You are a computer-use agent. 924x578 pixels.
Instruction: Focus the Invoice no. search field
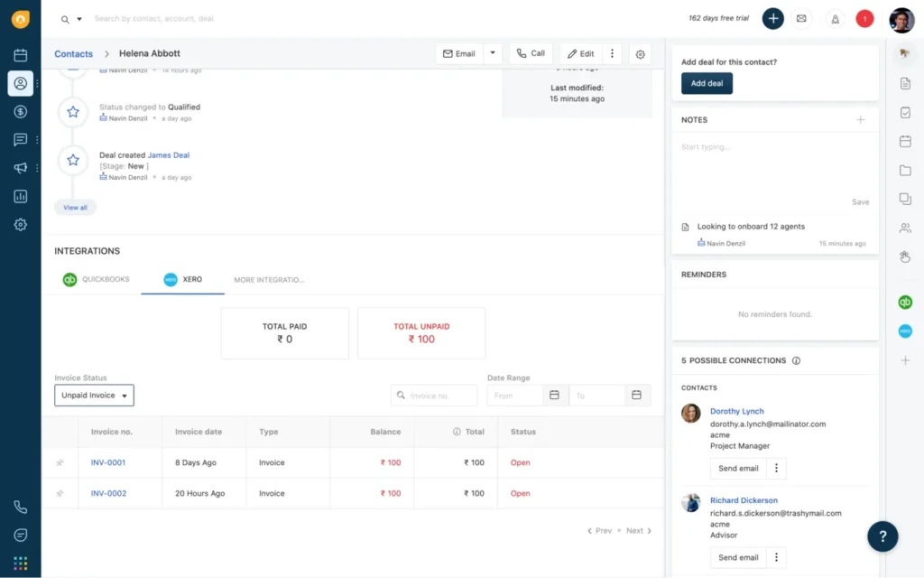tap(434, 396)
